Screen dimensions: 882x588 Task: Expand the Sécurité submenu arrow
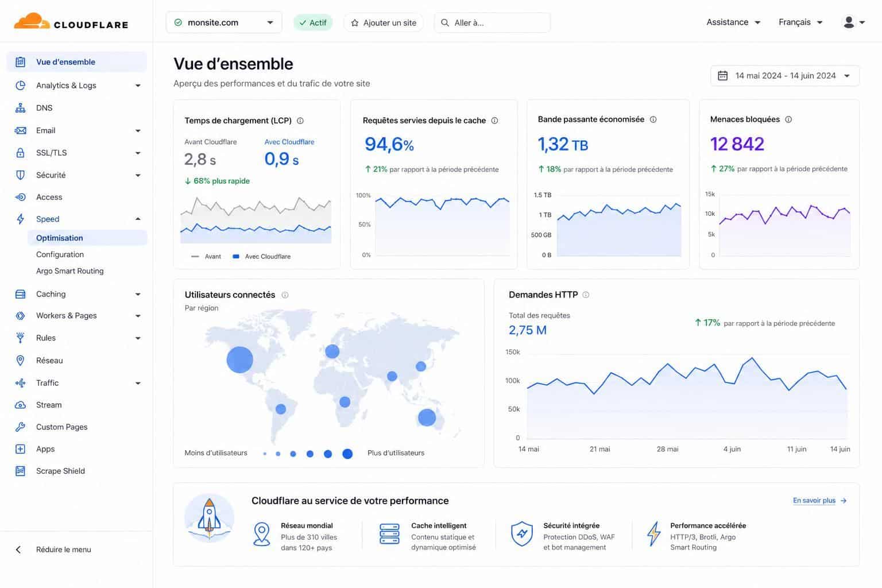[138, 176]
